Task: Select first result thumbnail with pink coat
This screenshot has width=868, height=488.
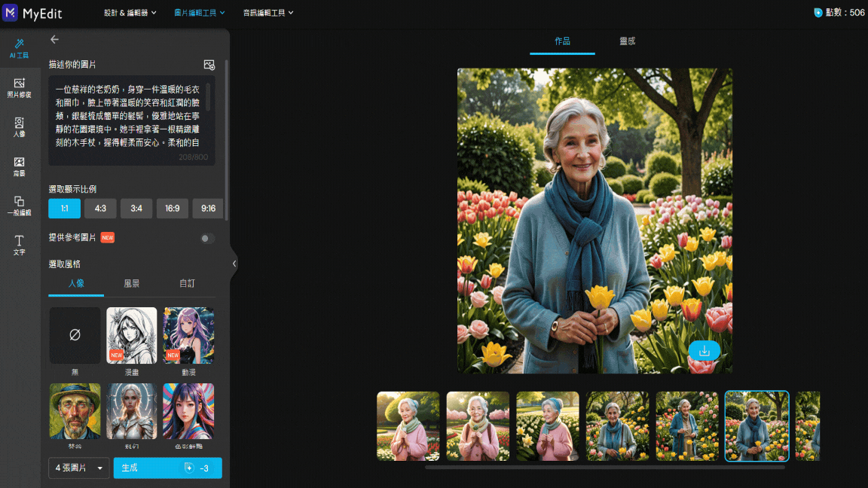Action: 408,426
